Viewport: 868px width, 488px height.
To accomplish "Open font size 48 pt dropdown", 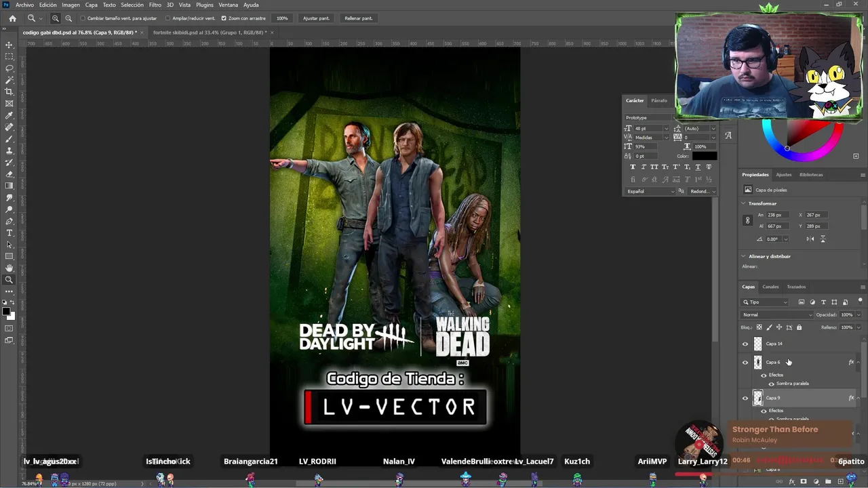I will (666, 128).
